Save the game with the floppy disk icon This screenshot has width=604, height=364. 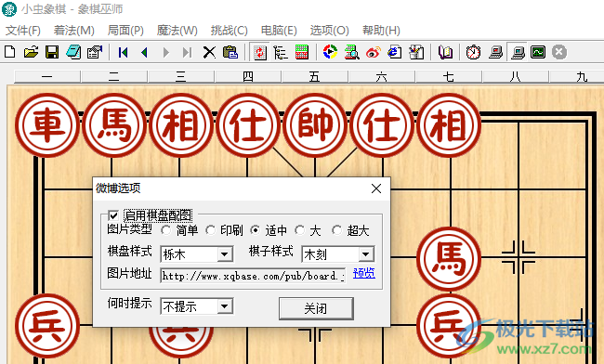pyautogui.click(x=52, y=52)
